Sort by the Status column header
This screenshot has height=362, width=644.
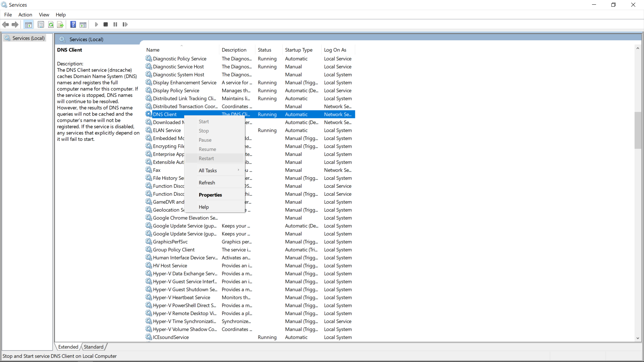[x=269, y=50]
